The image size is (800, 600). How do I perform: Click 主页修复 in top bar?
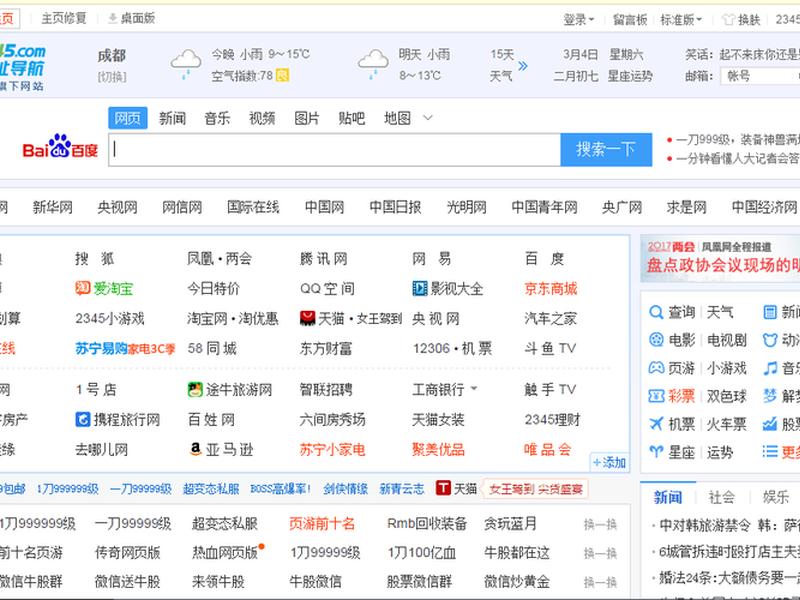coord(64,19)
